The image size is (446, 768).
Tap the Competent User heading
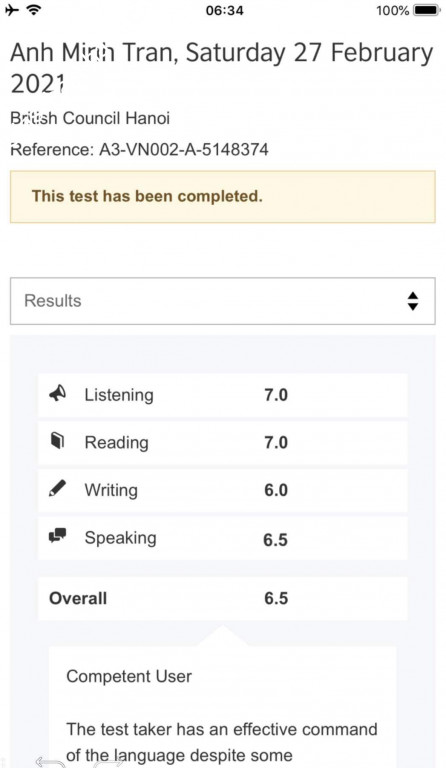click(129, 676)
